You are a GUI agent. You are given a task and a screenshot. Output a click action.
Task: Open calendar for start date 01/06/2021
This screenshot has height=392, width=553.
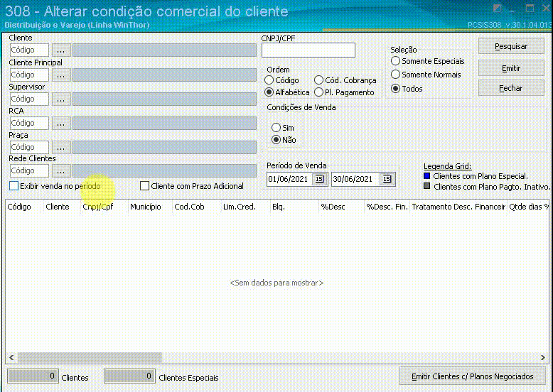tap(320, 179)
